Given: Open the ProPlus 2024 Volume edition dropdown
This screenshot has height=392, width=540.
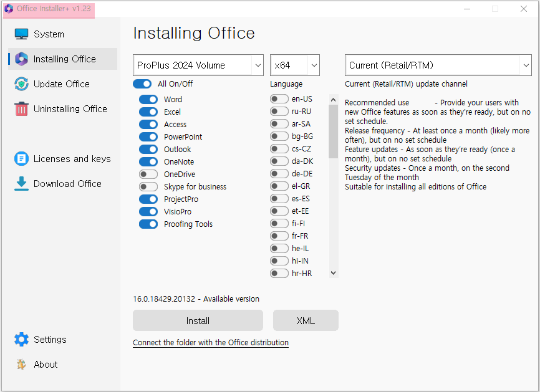Looking at the screenshot, I should click(x=198, y=65).
